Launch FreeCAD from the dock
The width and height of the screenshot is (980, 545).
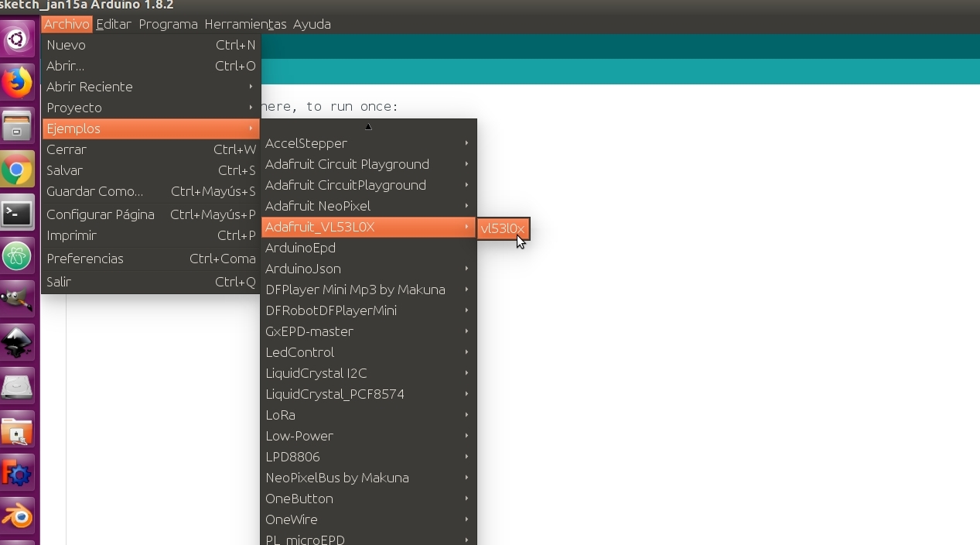point(17,473)
